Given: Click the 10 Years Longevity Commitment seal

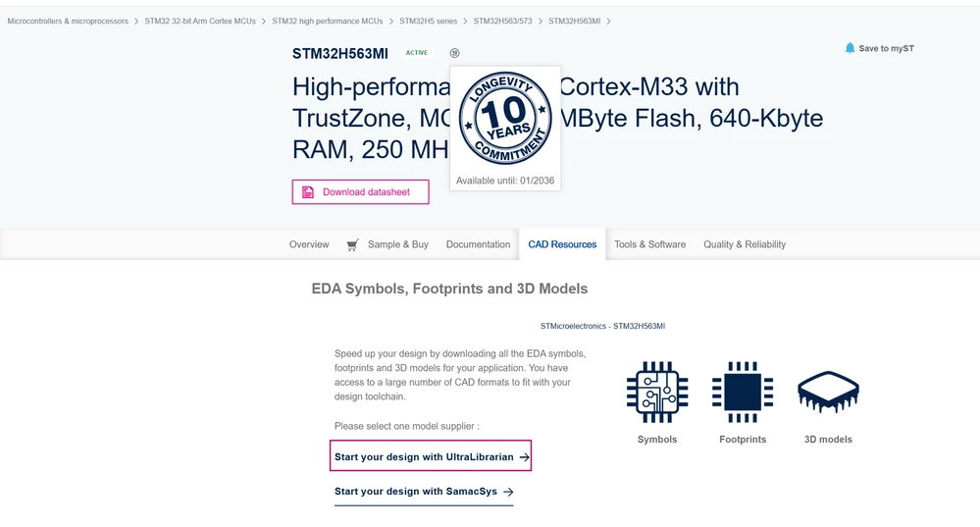Looking at the screenshot, I should 505,118.
